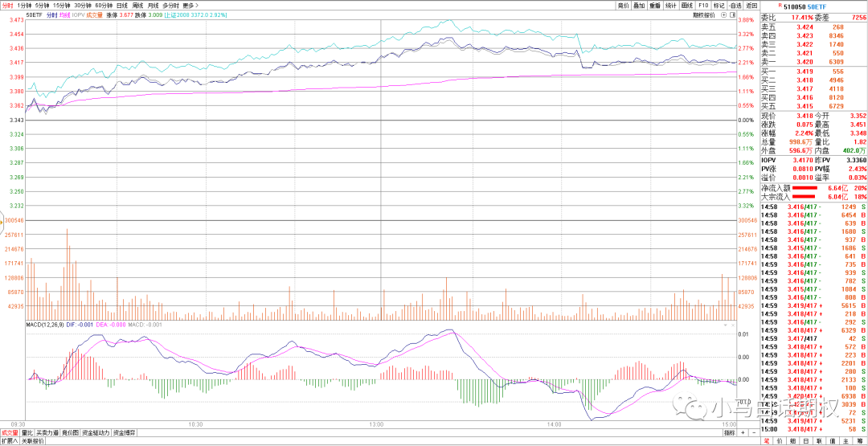Select the 资金博弈 bottom tab
The height and width of the screenshot is (446, 868).
[125, 432]
